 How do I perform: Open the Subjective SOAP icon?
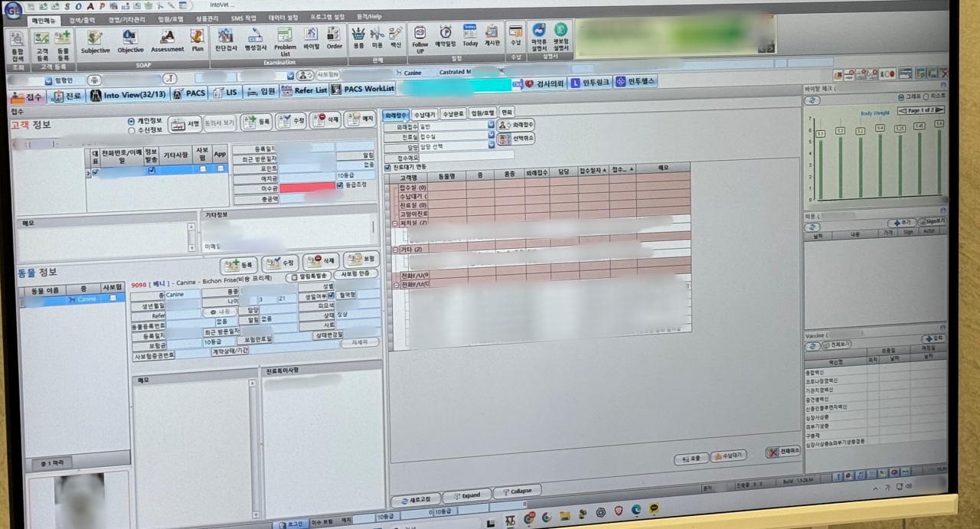pyautogui.click(x=95, y=41)
